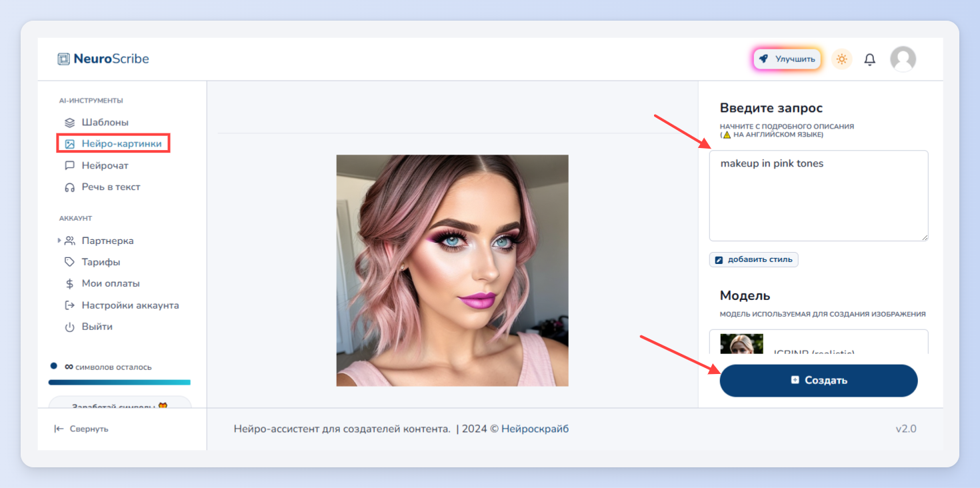Viewport: 980px width, 488px height.
Task: Open Нейрочат in the sidebar
Action: click(105, 165)
